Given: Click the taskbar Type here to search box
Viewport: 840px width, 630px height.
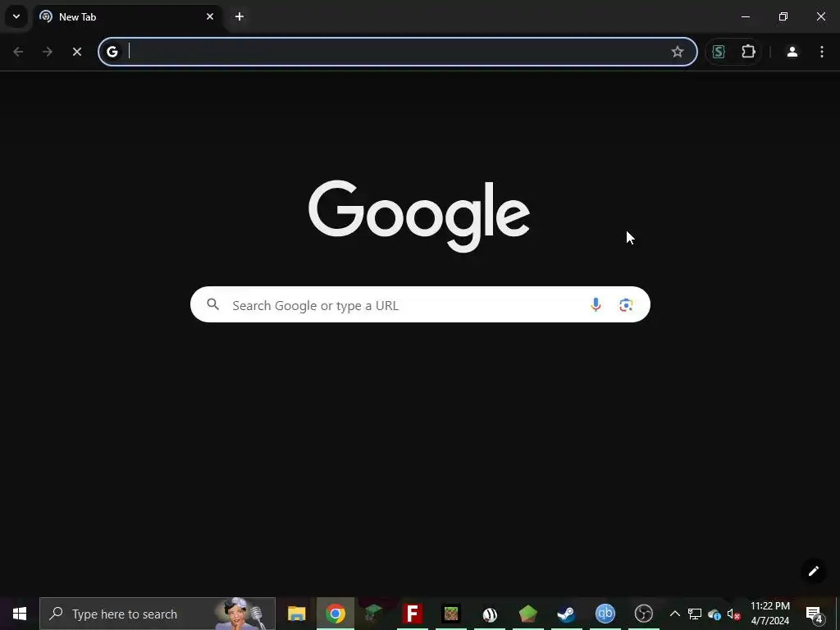Looking at the screenshot, I should [x=157, y=614].
